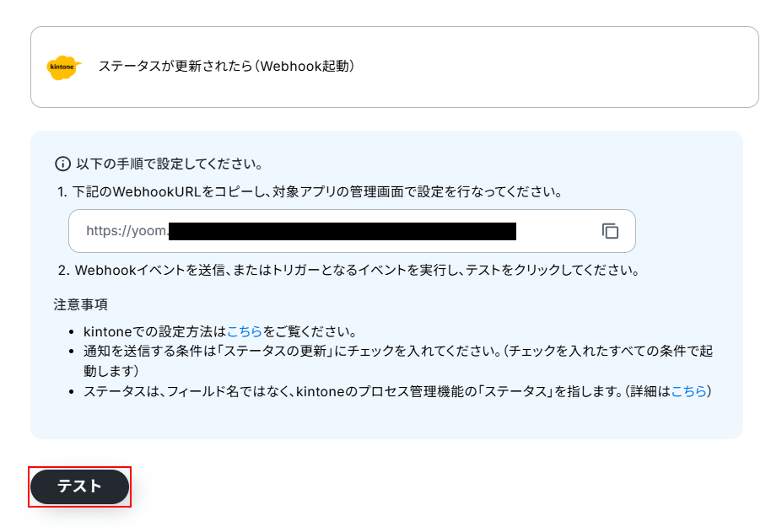The image size is (782, 532).
Task: Focus the Webhook URL field starting with https://yoom
Action: pos(352,231)
